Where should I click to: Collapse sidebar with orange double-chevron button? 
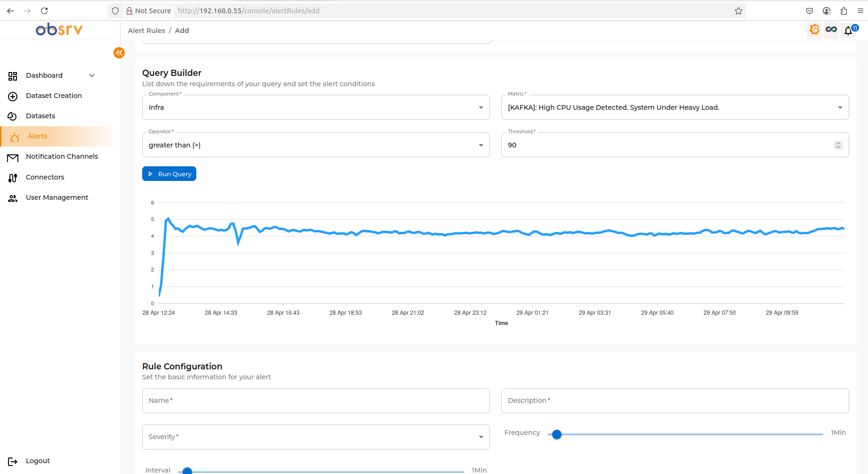pos(119,53)
